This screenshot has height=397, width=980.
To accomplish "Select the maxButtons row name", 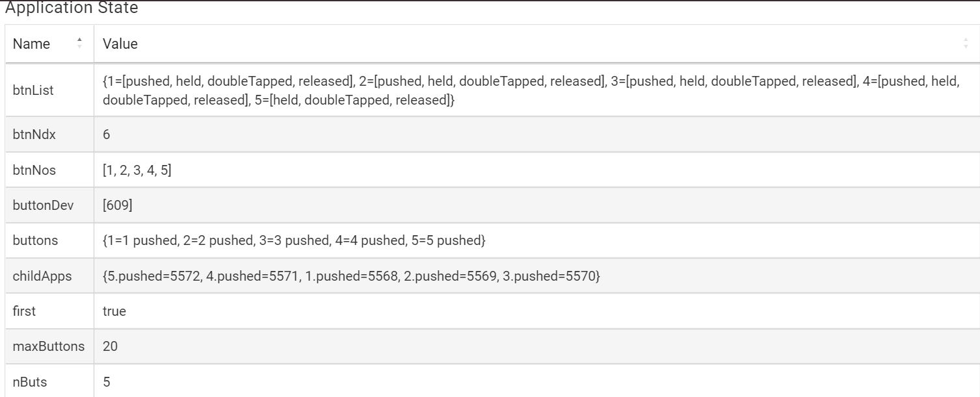I will click(49, 346).
